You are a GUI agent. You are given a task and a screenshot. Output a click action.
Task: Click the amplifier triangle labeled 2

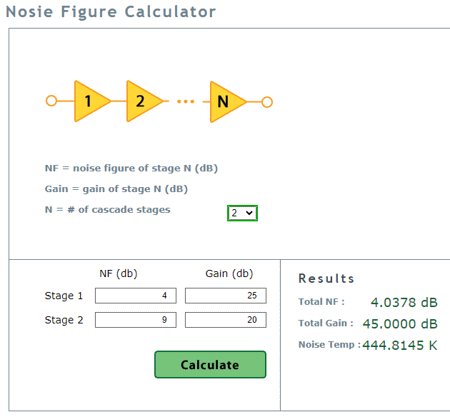[141, 101]
